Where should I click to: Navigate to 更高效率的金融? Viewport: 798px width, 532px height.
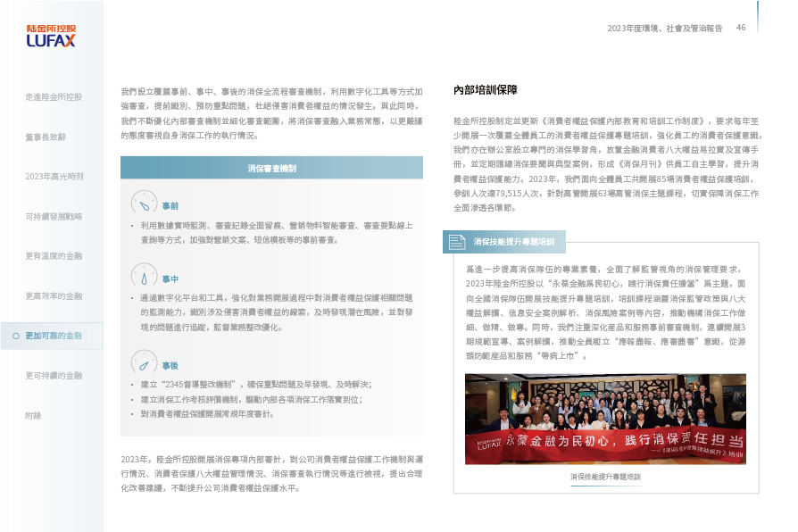(x=54, y=295)
